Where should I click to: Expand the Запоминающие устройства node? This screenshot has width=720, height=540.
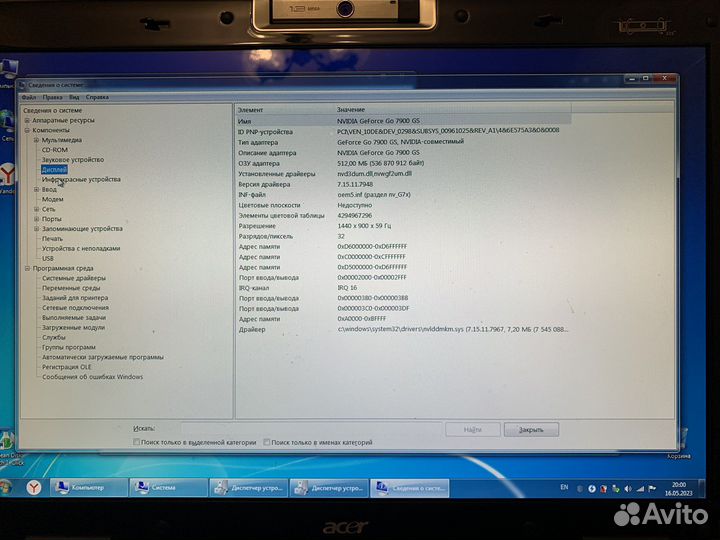[37, 228]
